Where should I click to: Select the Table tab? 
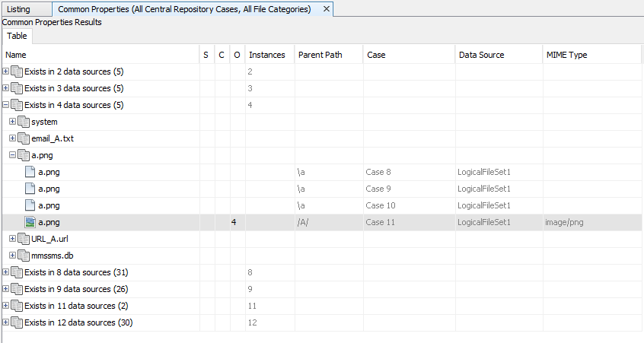coord(17,36)
